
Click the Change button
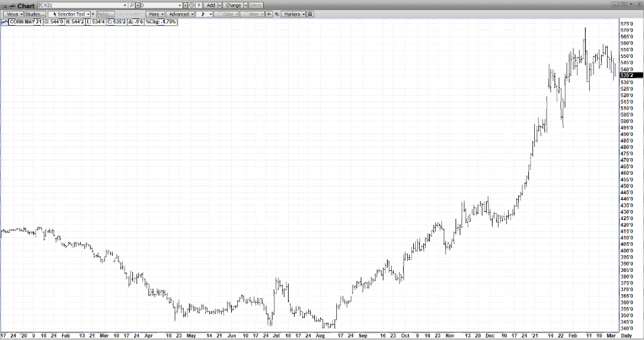tap(233, 5)
